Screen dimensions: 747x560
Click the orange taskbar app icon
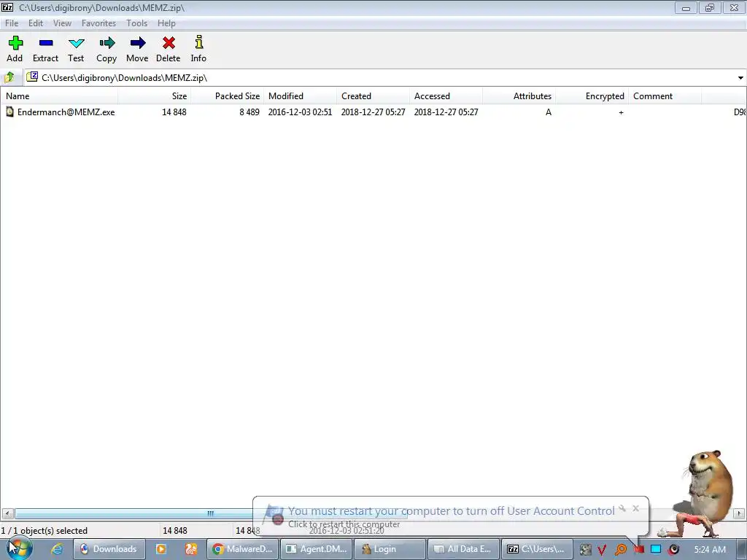click(191, 549)
